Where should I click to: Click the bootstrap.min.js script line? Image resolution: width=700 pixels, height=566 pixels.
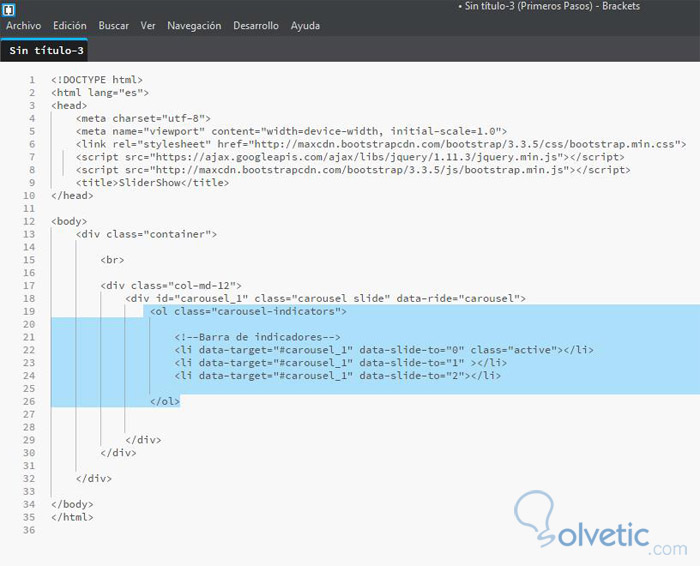tap(353, 170)
